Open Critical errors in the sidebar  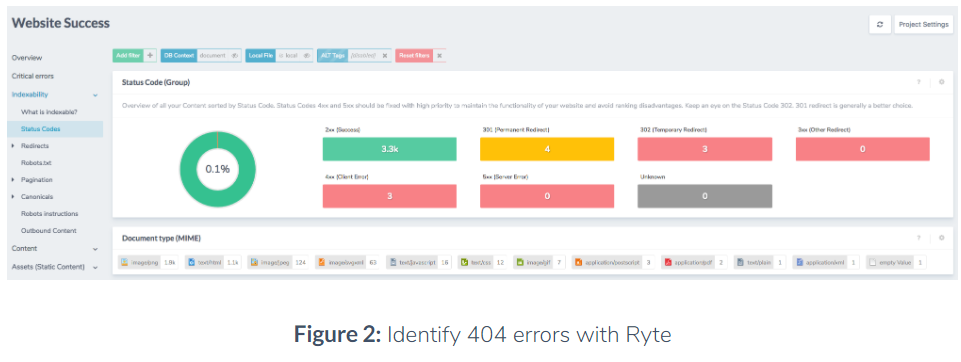click(x=32, y=76)
